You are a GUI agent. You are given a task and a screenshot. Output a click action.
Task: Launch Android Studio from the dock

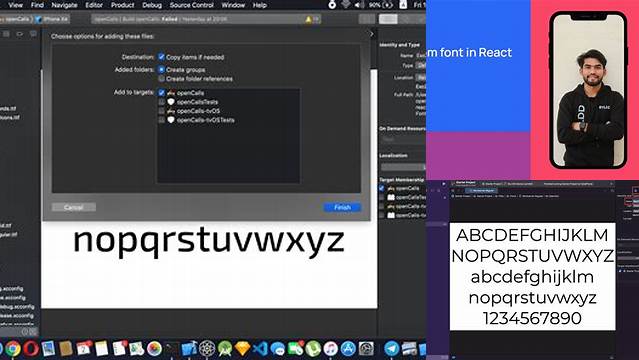[225, 349]
